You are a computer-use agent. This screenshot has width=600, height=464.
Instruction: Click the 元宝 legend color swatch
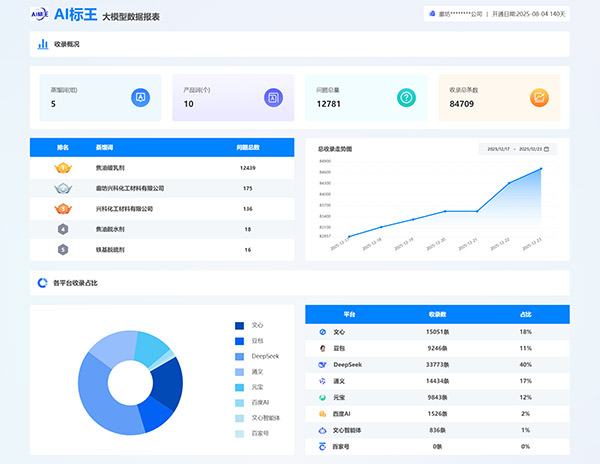click(239, 387)
